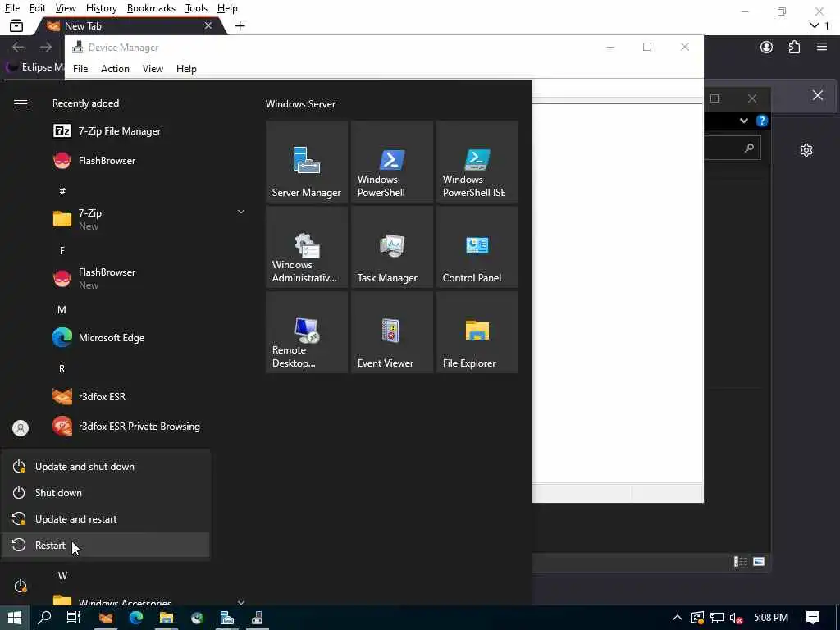Expand the 7-Zip folder chevron

(241, 212)
